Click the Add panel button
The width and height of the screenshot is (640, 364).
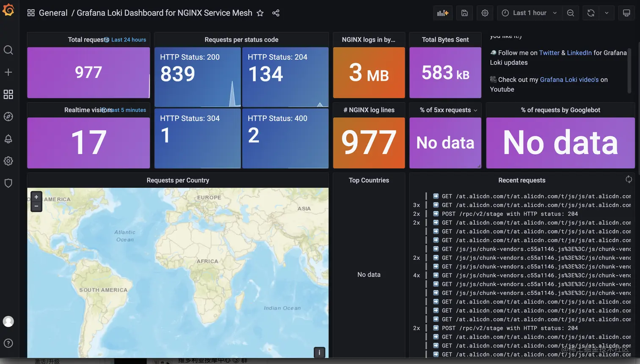(443, 13)
